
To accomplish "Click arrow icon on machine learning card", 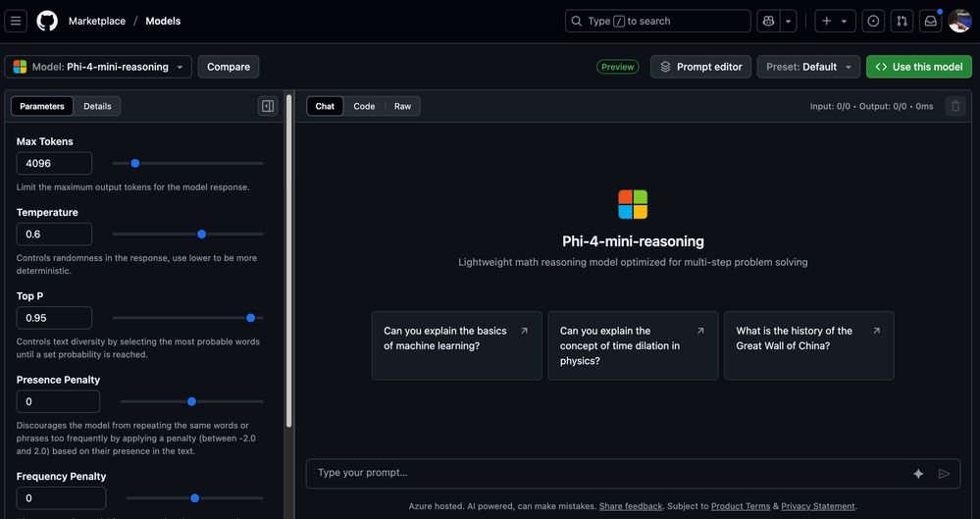I will point(525,331).
